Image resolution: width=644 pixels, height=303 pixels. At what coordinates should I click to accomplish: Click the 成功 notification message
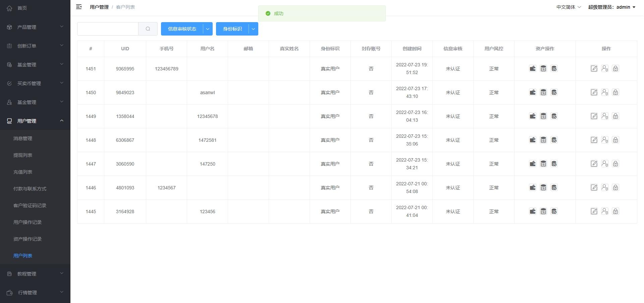click(x=322, y=13)
